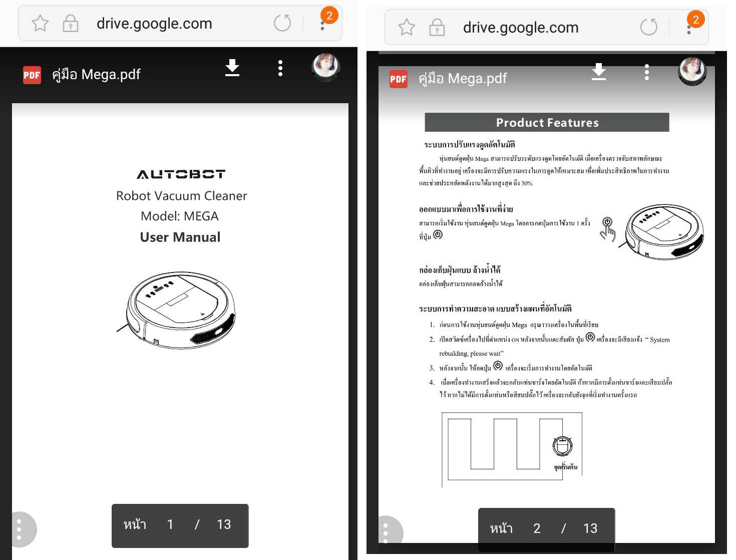Open the account avatar in left viewer
The height and width of the screenshot is (560, 736).
326,67
